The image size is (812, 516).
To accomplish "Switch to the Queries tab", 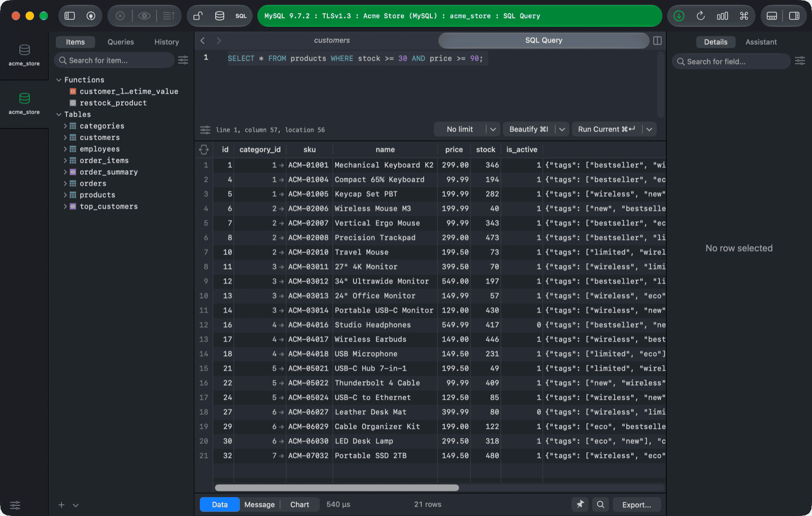I will (121, 42).
